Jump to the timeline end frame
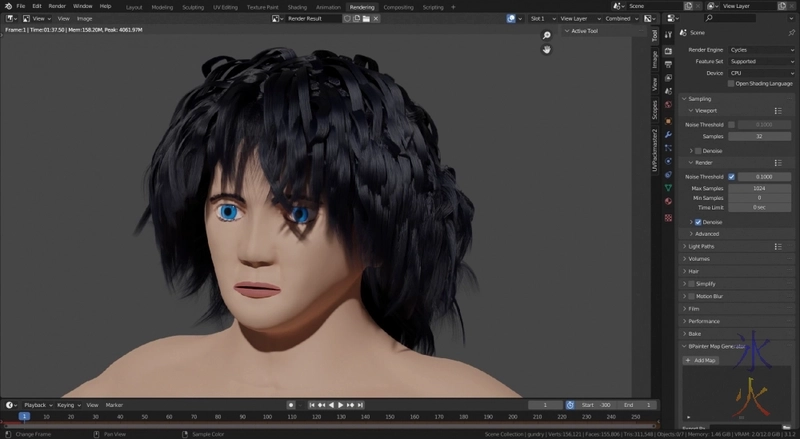This screenshot has width=800, height=439. [360, 405]
